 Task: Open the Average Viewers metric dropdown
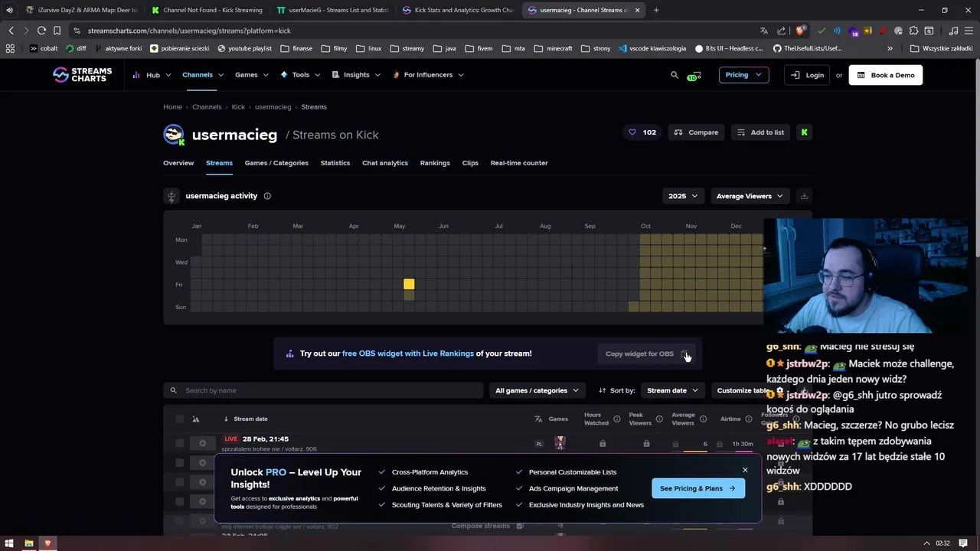750,196
